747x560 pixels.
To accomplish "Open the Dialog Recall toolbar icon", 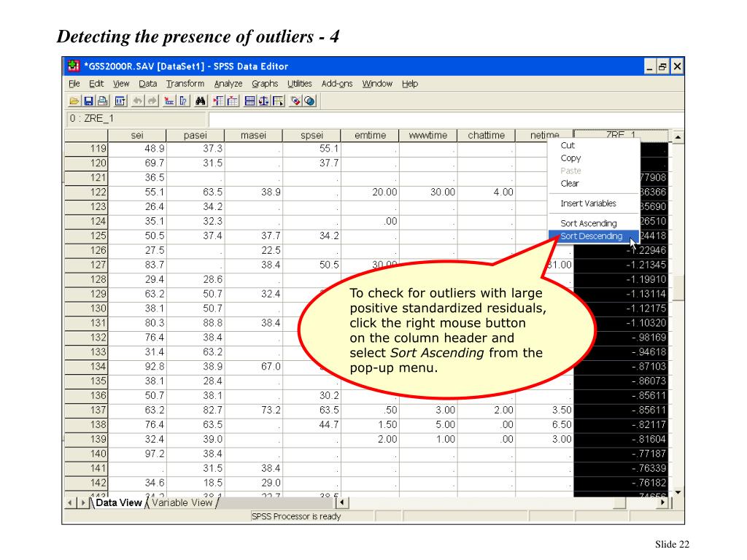I will pyautogui.click(x=120, y=101).
